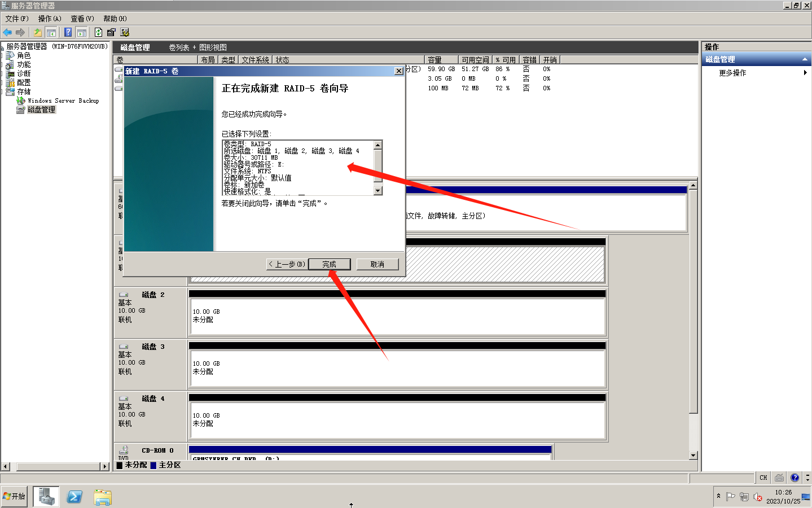Click the graphical view scroll-down arrow
The height and width of the screenshot is (508, 812).
694,456
